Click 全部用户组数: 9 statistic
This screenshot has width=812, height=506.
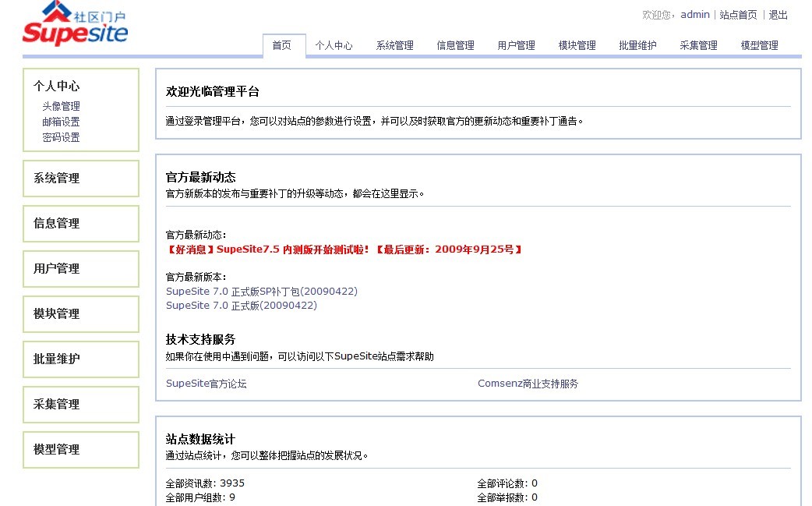click(200, 497)
